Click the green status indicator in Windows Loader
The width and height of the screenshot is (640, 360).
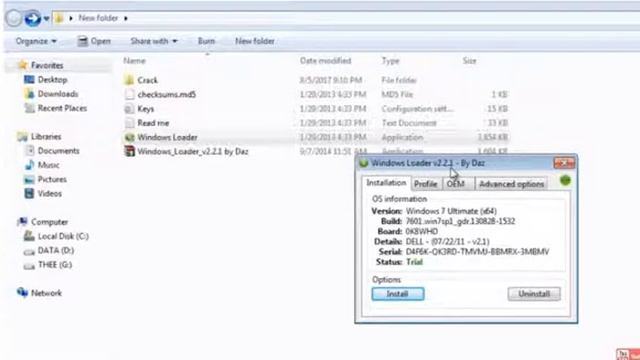(x=565, y=180)
